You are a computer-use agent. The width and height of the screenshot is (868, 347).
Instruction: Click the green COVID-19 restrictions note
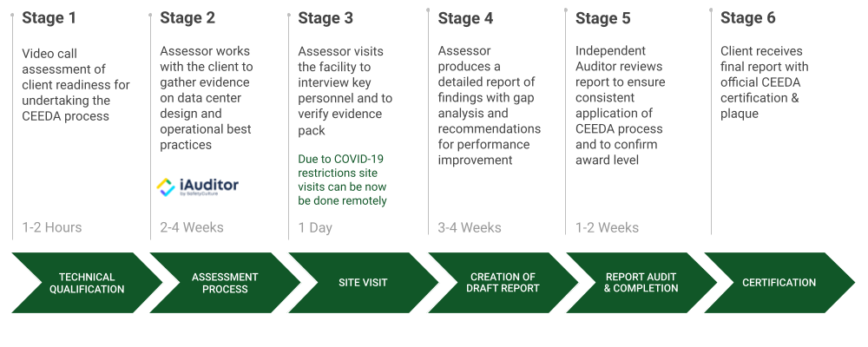point(342,180)
